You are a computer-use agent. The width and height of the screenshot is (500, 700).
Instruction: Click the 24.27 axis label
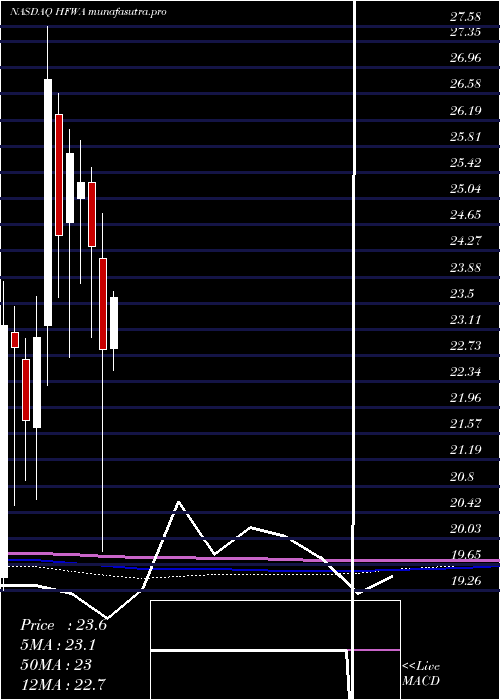coord(465,241)
